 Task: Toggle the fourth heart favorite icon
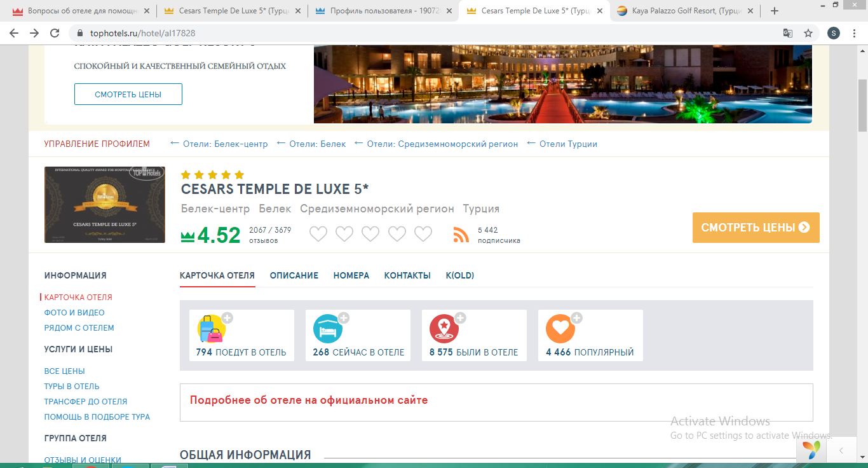click(397, 234)
